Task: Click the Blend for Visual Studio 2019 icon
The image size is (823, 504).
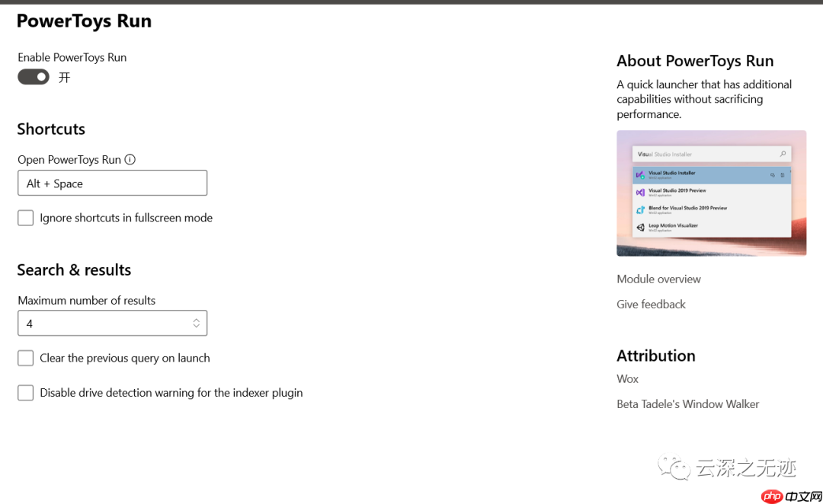Action: coord(640,209)
